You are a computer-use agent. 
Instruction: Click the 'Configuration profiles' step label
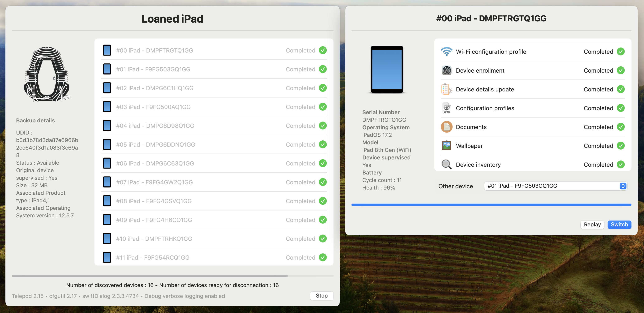click(x=485, y=108)
